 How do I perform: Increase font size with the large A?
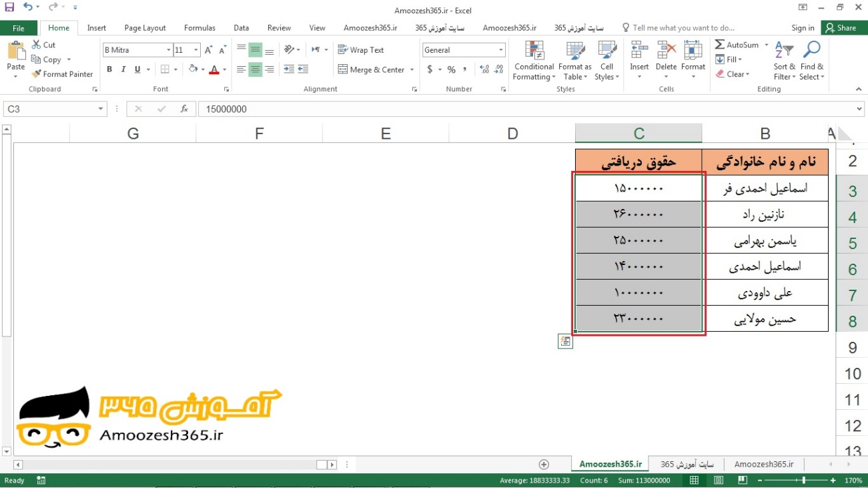209,50
